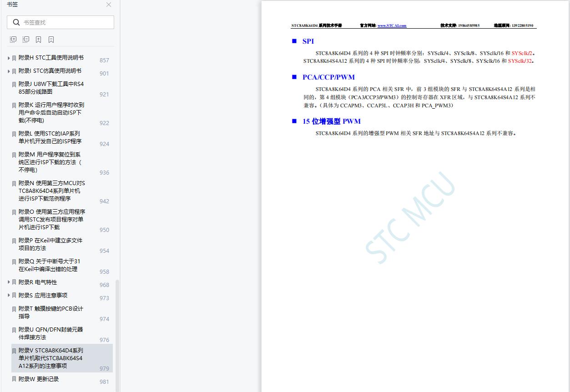Close the bookmarks panel with the X

(x=109, y=5)
